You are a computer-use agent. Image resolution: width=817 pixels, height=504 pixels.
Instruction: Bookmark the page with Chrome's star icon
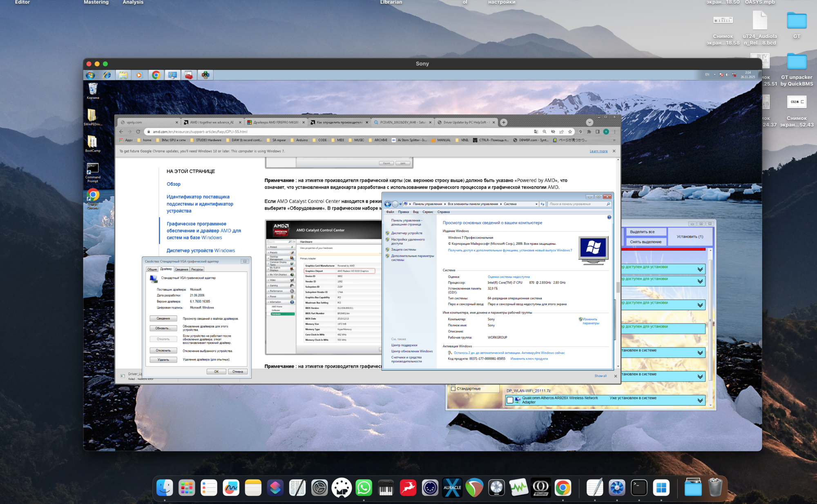[570, 132]
